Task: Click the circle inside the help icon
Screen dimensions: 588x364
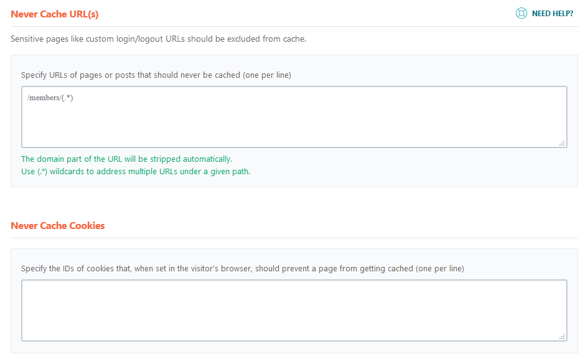Action: point(521,12)
